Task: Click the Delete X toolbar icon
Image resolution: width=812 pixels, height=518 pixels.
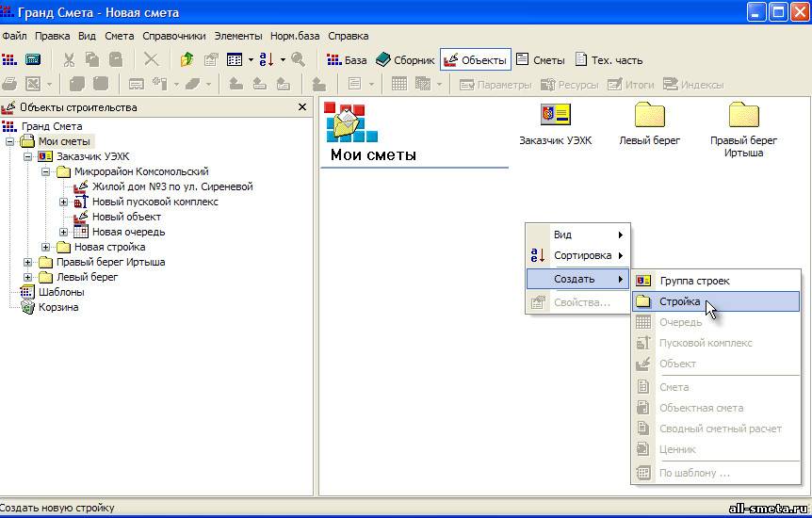Action: pyautogui.click(x=152, y=59)
